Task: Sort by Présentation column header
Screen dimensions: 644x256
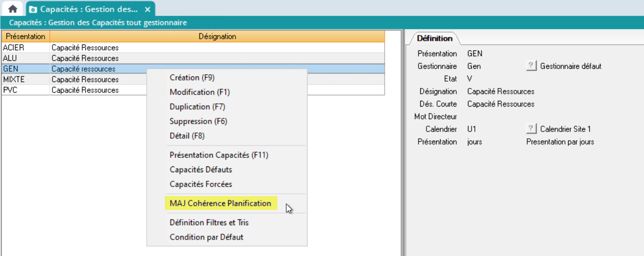Action: (x=25, y=37)
